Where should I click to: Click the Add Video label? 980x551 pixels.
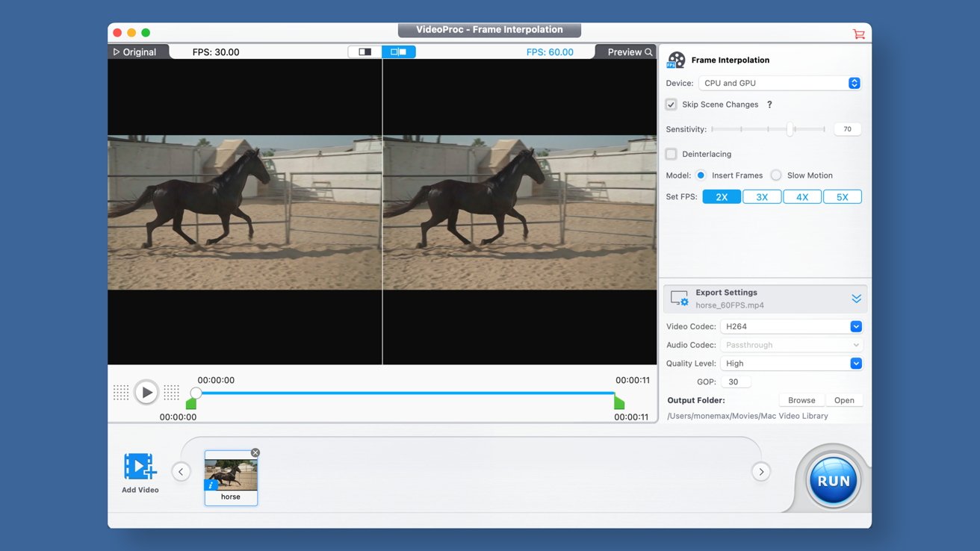point(140,490)
